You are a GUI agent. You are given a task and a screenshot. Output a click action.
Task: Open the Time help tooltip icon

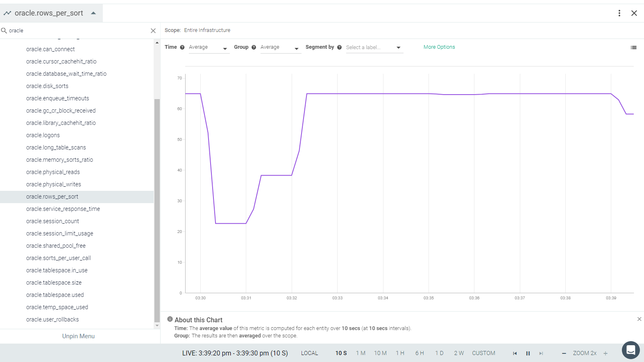point(182,48)
